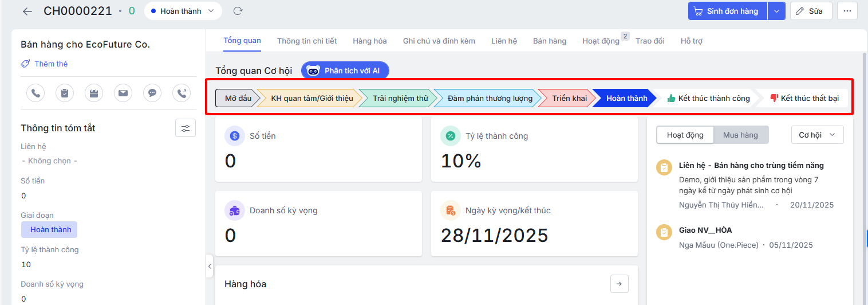Click the outgoing call log icon

pos(182,92)
